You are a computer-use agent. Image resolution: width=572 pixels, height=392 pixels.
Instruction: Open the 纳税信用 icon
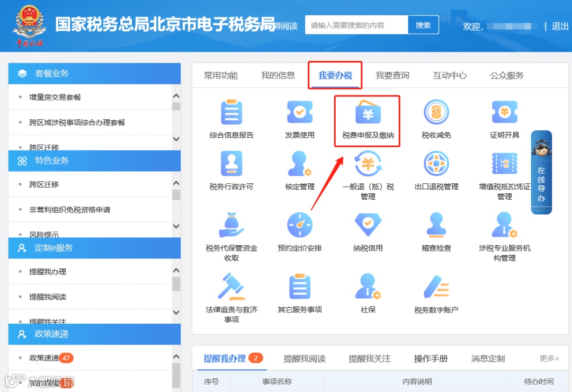click(x=368, y=225)
